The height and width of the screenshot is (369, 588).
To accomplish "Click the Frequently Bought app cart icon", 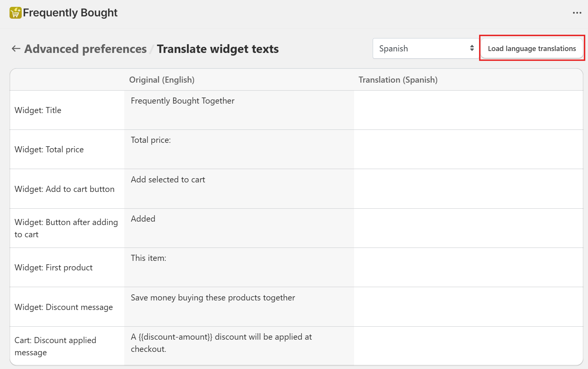I will pyautogui.click(x=16, y=13).
